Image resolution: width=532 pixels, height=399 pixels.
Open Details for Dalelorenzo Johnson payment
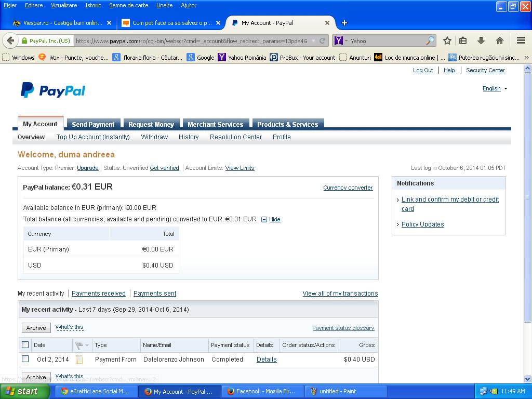click(x=267, y=360)
